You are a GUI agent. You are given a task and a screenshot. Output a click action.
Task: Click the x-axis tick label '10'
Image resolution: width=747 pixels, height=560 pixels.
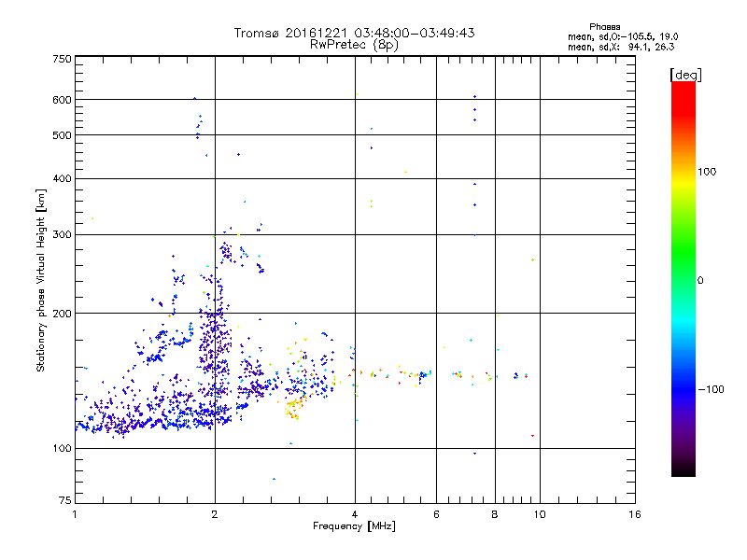pyautogui.click(x=540, y=514)
